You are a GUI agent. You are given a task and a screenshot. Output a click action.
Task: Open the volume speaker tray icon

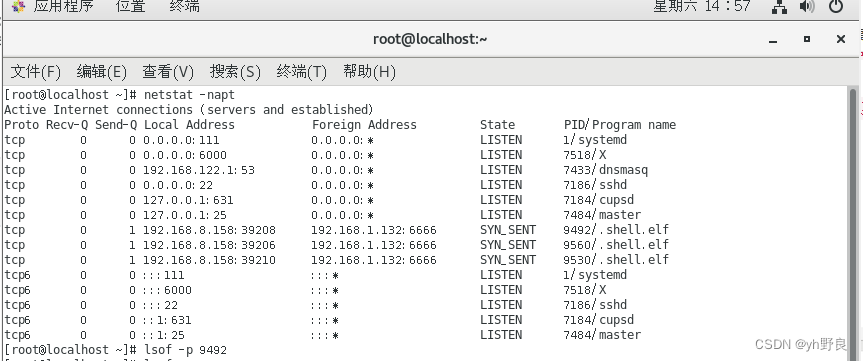click(x=807, y=7)
